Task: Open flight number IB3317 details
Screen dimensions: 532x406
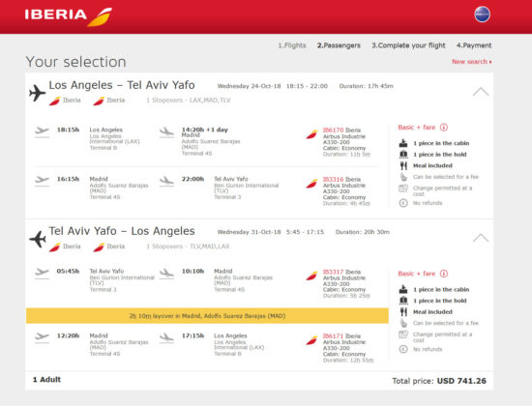Action: click(333, 272)
